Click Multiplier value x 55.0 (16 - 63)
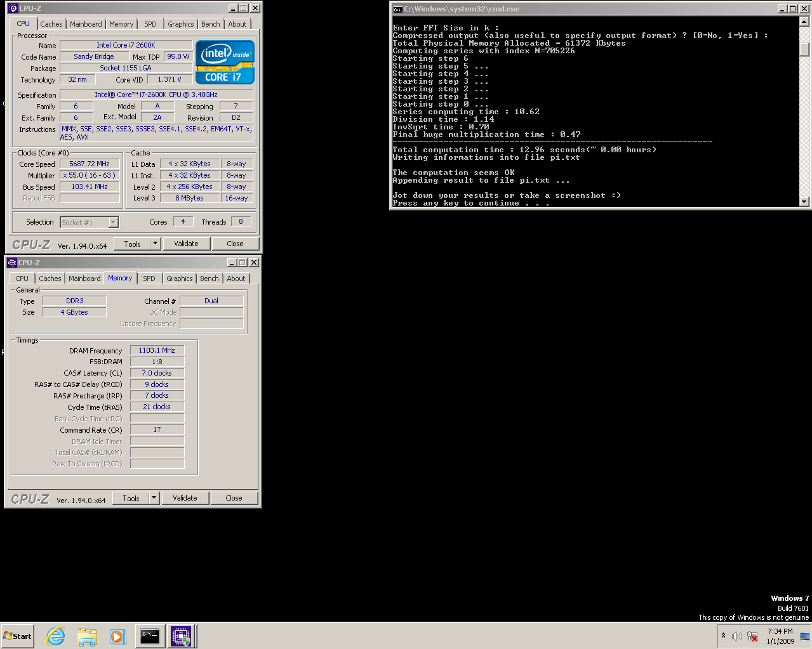The width and height of the screenshot is (812, 649). 90,175
